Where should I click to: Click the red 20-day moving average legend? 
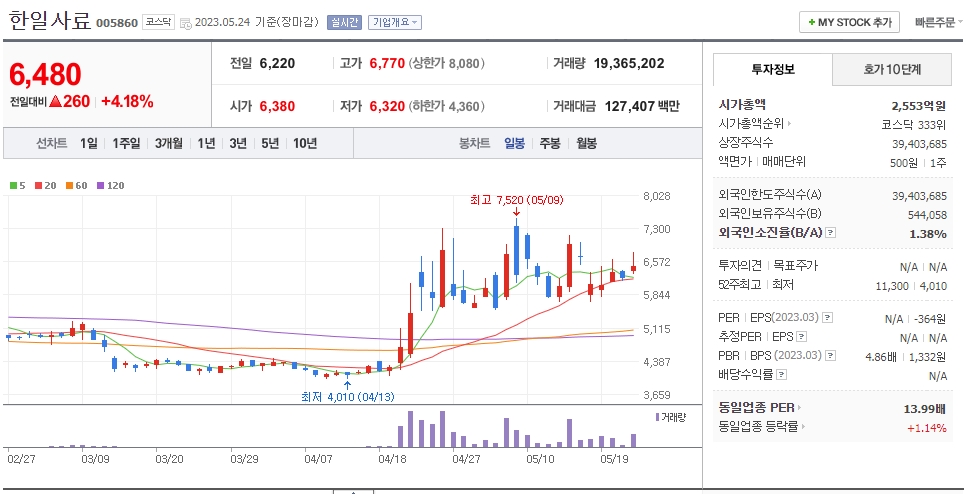[45, 185]
